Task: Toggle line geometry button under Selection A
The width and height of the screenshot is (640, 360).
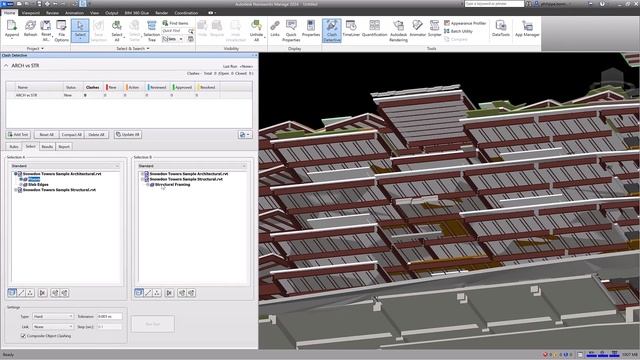Action: [x=21, y=293]
